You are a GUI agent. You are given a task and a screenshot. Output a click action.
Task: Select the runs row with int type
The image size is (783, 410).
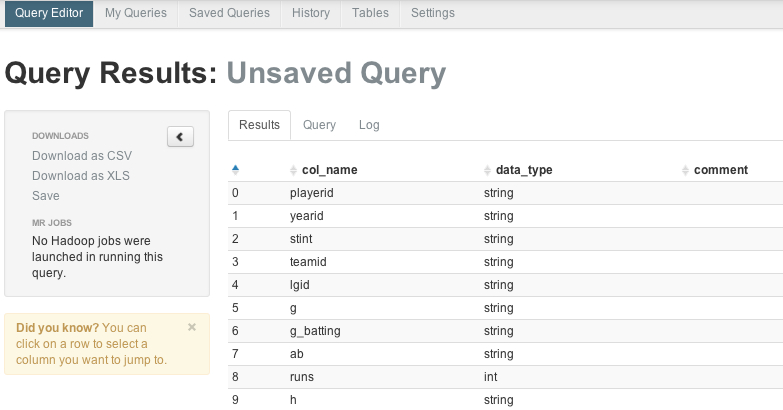pyautogui.click(x=505, y=377)
